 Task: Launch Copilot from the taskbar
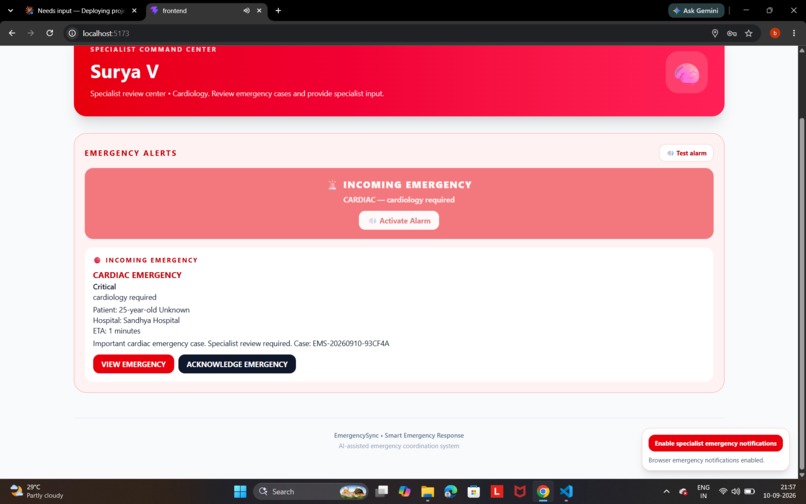pos(405,491)
